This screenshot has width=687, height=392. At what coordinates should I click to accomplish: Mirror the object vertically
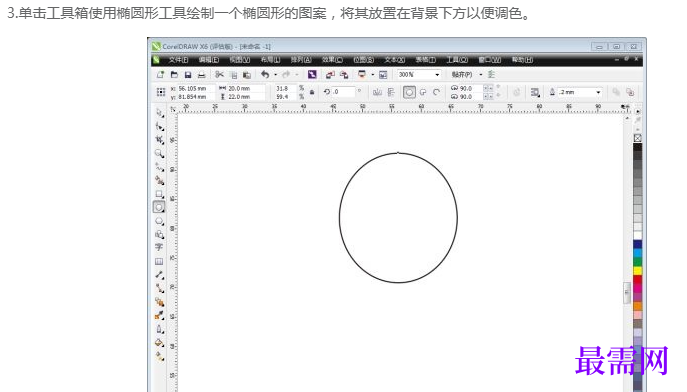(x=391, y=92)
